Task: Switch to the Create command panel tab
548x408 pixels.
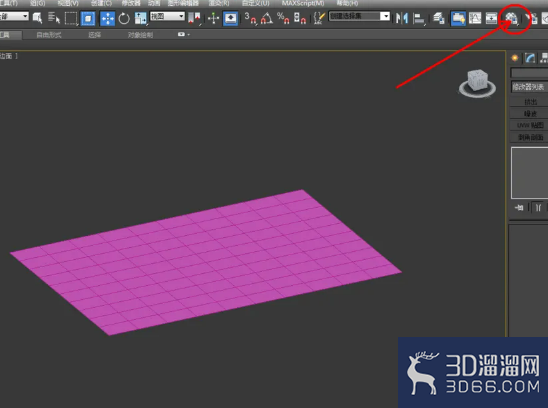Action: click(x=514, y=58)
